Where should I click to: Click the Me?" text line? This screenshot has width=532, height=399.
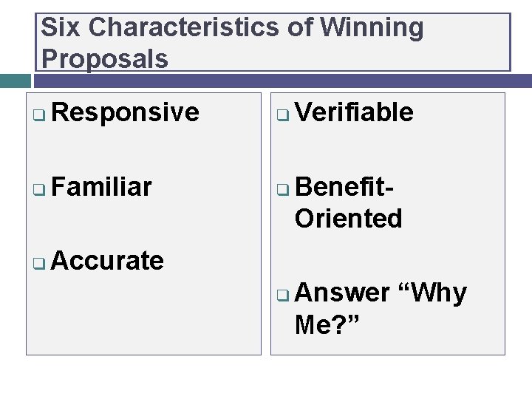(327, 324)
